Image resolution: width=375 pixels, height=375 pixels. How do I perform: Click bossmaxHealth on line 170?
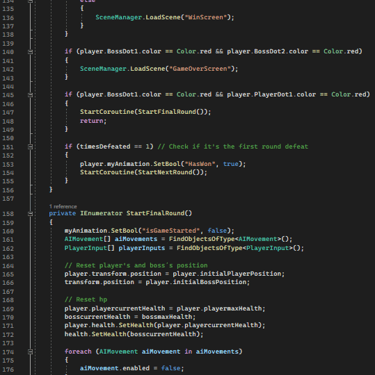(167, 317)
